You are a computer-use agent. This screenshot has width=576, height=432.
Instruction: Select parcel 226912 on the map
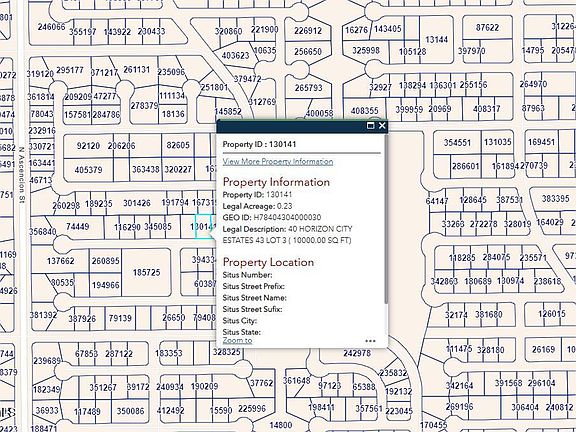click(x=308, y=31)
